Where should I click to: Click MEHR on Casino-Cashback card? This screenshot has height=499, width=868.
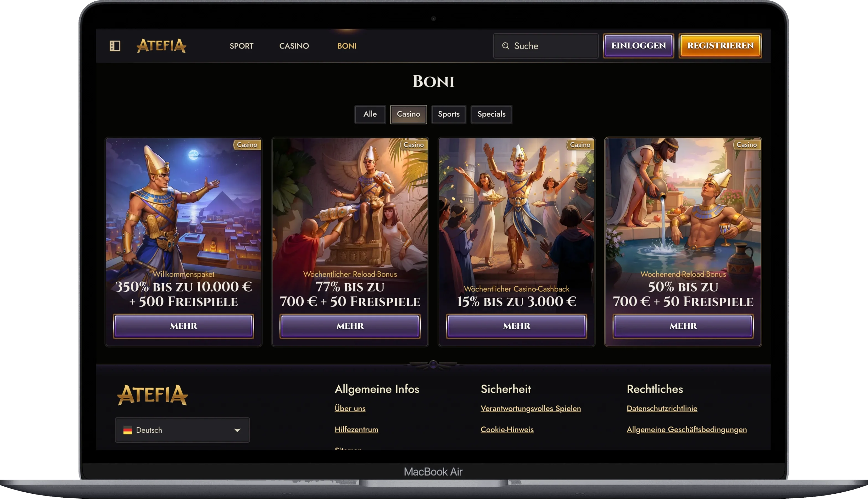click(516, 326)
